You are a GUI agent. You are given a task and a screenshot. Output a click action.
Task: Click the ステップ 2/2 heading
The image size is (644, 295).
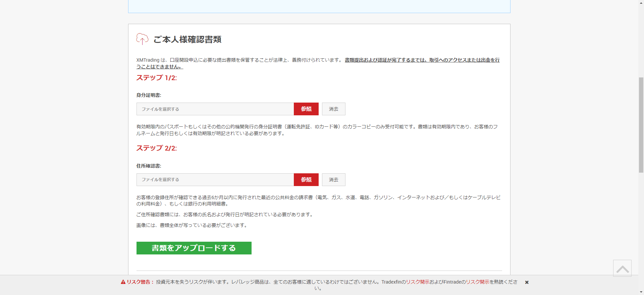click(156, 148)
